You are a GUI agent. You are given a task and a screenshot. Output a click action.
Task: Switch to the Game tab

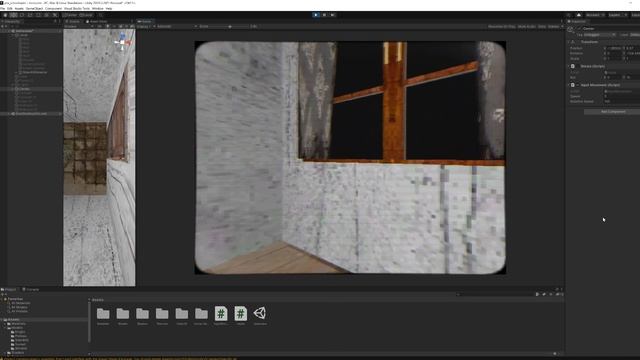pyautogui.click(x=145, y=21)
